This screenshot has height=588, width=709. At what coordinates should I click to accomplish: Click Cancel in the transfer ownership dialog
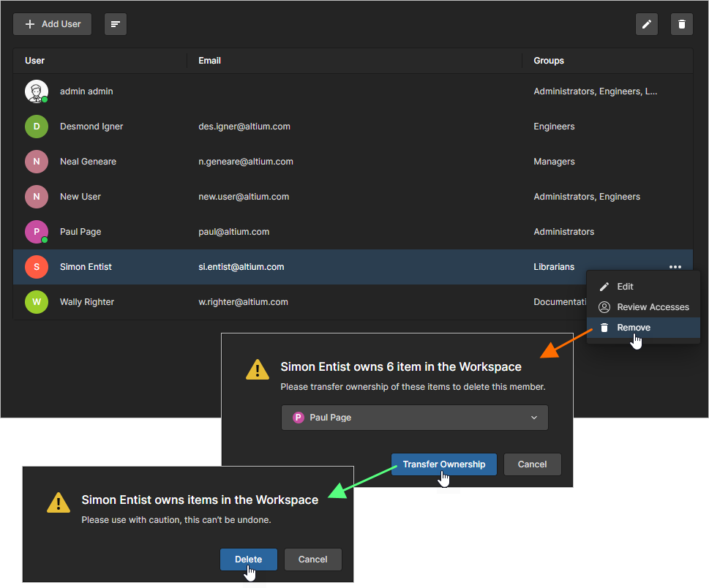tap(532, 464)
